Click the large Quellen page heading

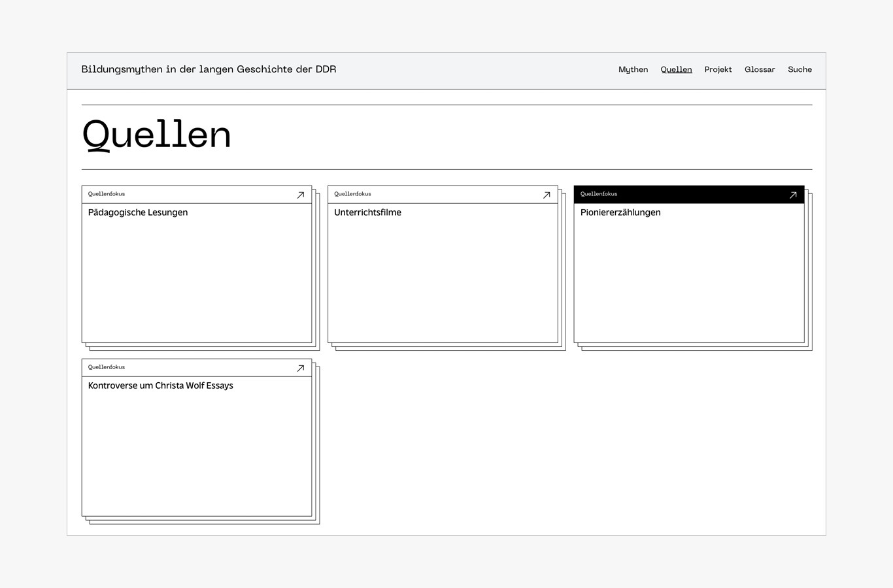pyautogui.click(x=157, y=135)
